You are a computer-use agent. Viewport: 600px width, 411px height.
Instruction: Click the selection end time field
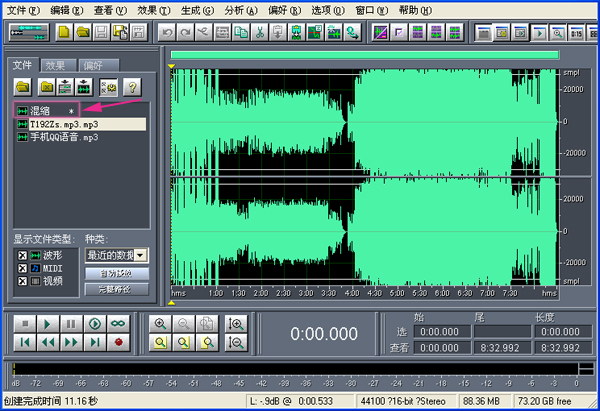click(x=502, y=331)
